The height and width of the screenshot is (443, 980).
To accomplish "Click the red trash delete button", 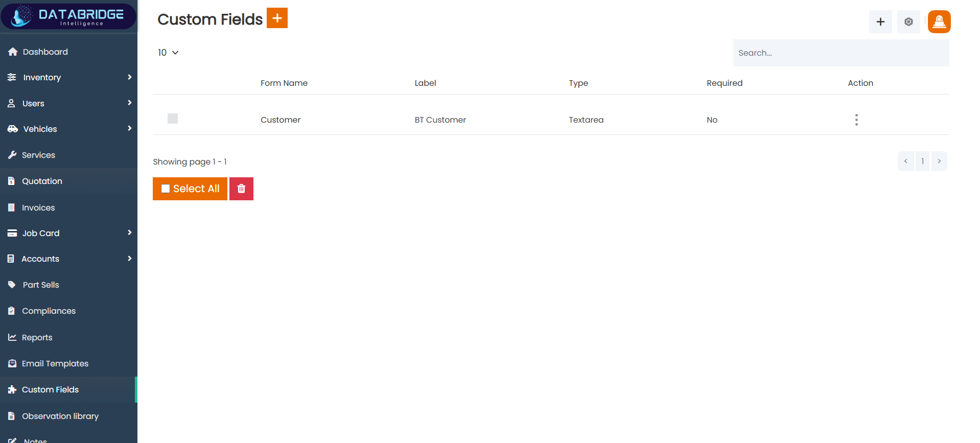I will [x=241, y=189].
